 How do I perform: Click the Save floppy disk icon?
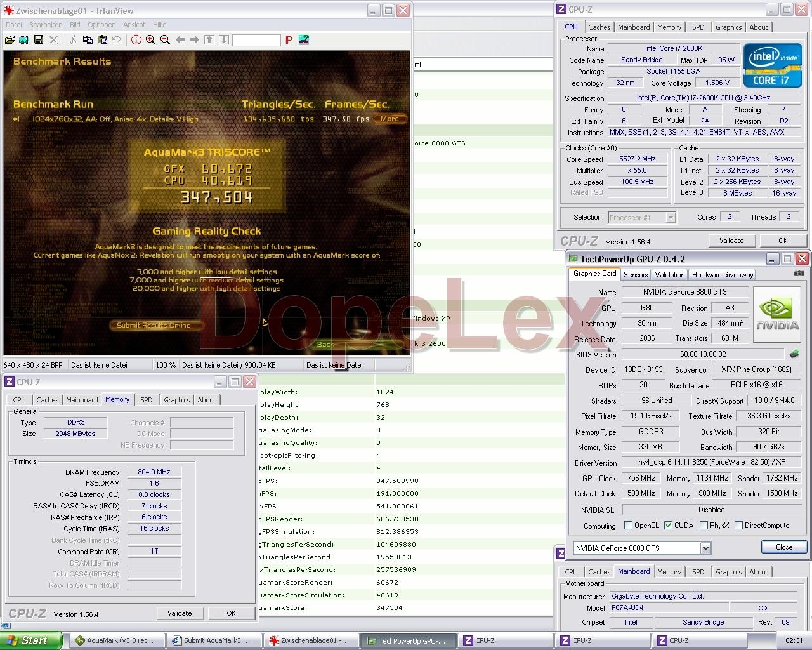(39, 40)
